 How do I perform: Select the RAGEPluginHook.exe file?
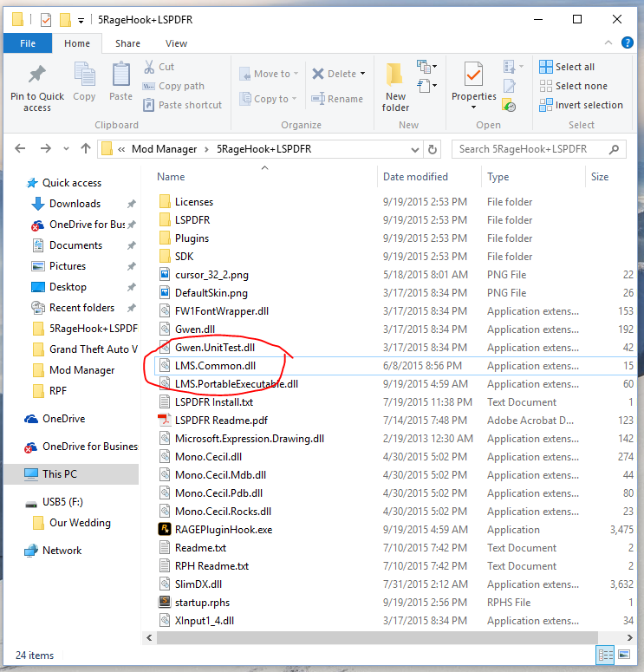224,530
